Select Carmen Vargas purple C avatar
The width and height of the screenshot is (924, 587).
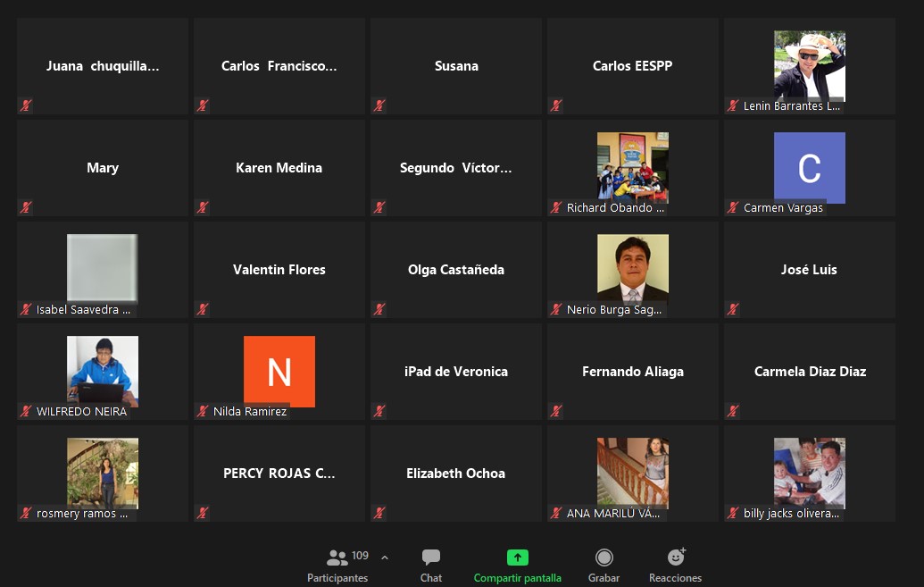809,167
